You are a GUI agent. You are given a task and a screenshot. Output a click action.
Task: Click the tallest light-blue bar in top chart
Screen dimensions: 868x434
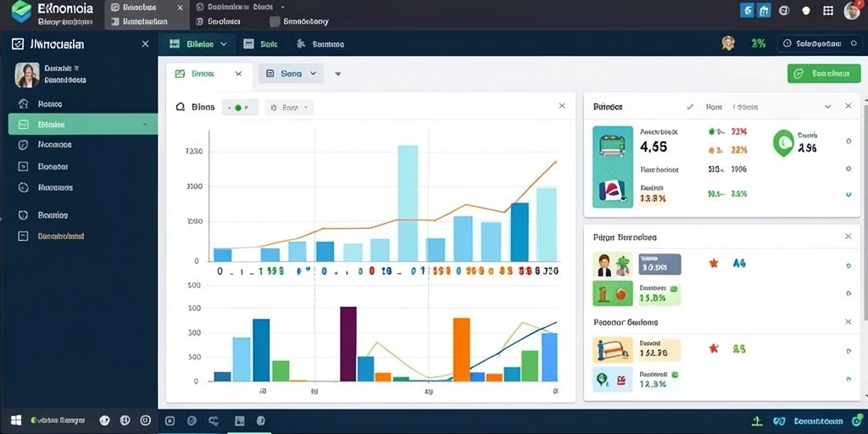point(408,203)
